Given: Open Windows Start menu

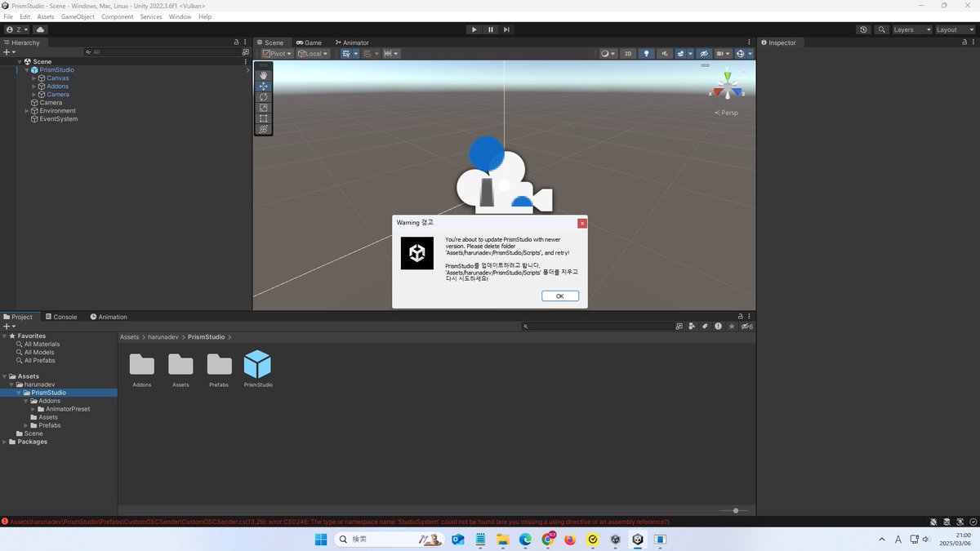Looking at the screenshot, I should click(x=321, y=539).
